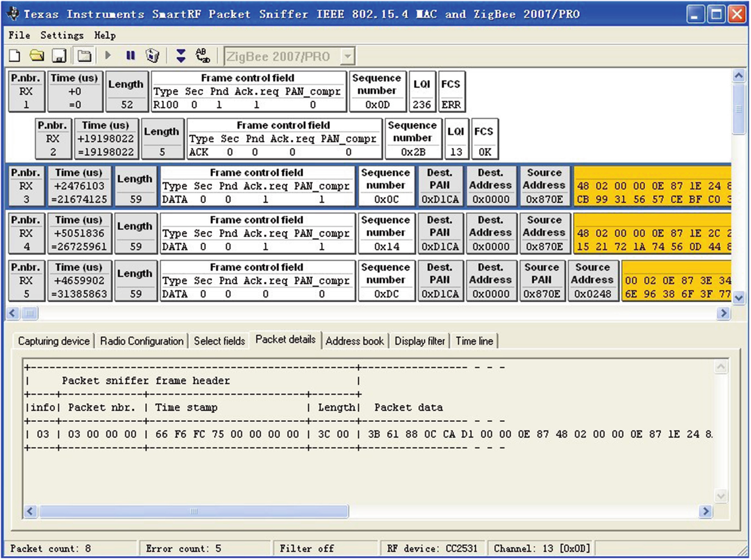Click the packet details horizontal scrollbar thumb
Viewport: 751px width, 560px height.
(194, 511)
